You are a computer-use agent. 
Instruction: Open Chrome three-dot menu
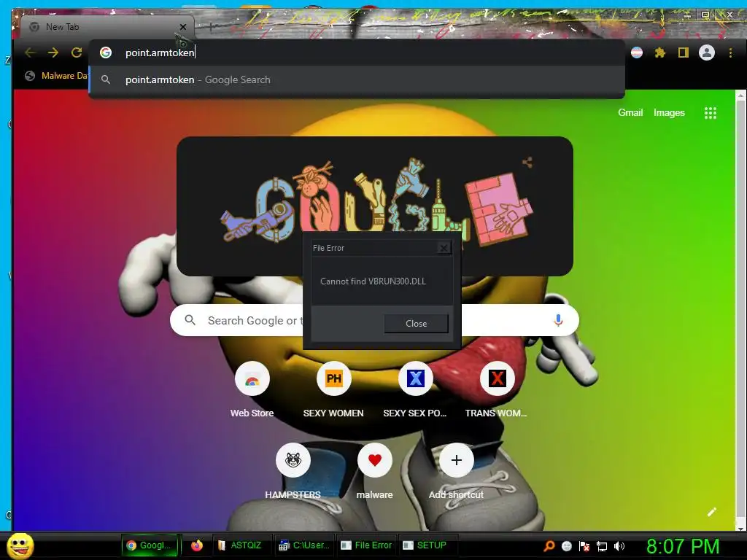click(730, 52)
